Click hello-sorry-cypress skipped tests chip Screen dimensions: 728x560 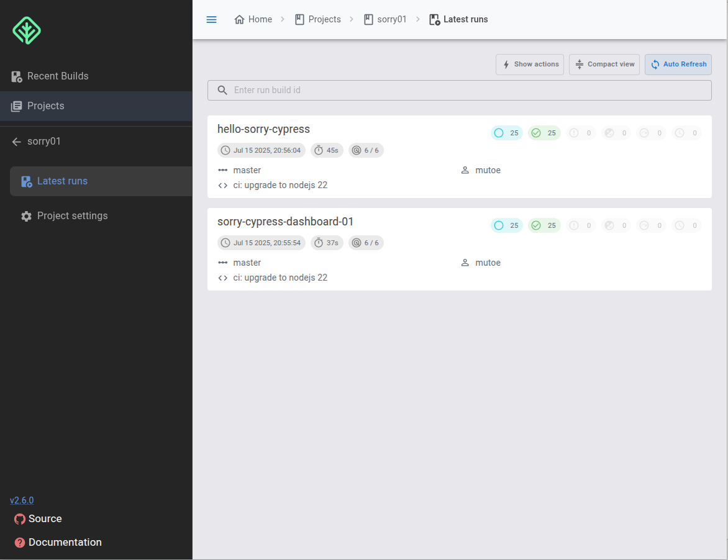652,133
